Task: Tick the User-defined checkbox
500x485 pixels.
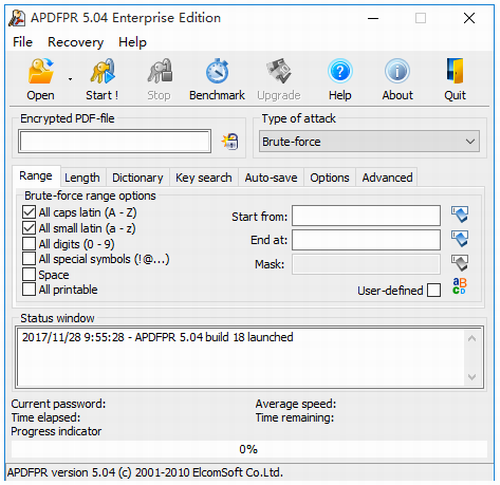Action: click(434, 290)
